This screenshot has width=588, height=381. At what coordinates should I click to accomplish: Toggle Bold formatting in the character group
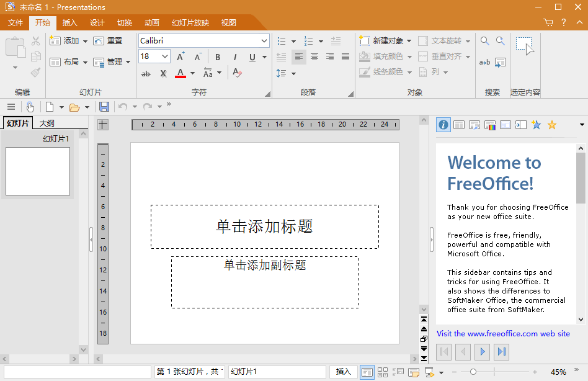click(218, 57)
